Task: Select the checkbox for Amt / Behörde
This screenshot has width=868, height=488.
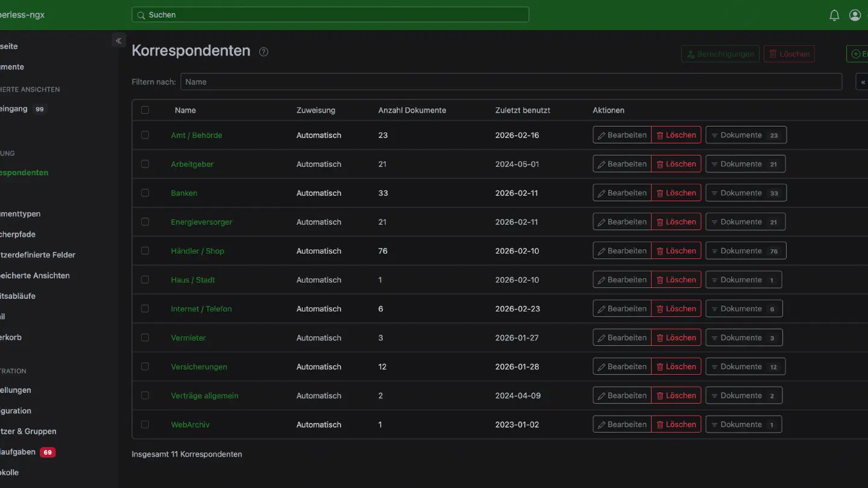Action: [145, 135]
